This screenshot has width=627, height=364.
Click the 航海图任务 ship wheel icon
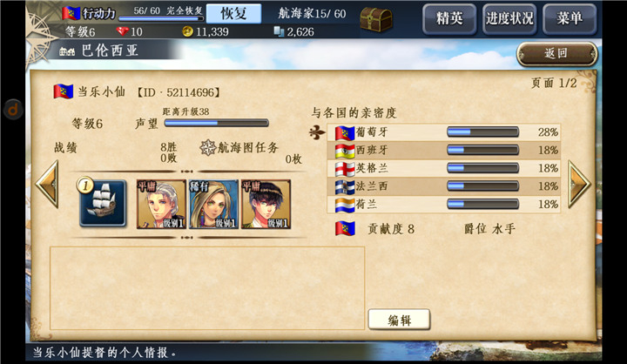pyautogui.click(x=207, y=147)
